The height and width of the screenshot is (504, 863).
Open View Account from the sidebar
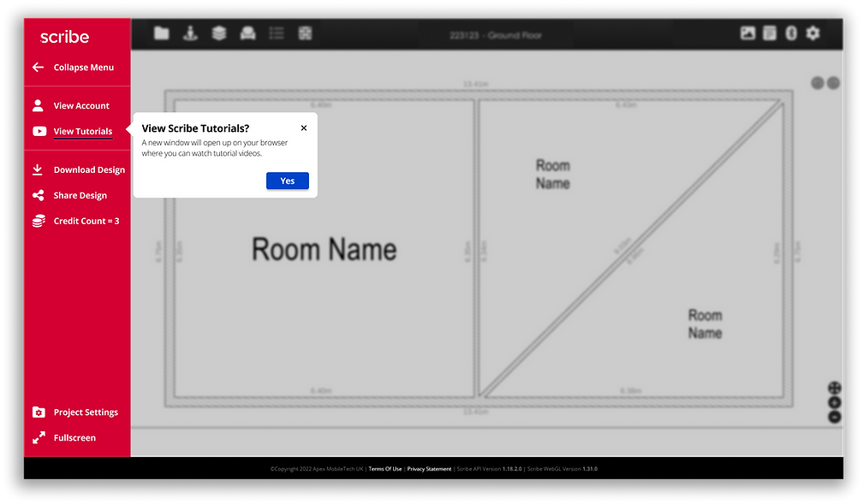[x=80, y=104]
